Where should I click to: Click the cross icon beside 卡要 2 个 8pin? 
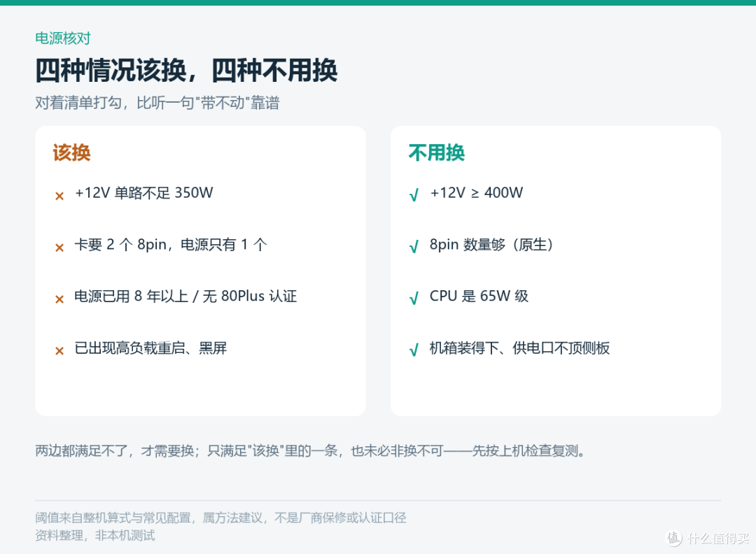[59, 248]
